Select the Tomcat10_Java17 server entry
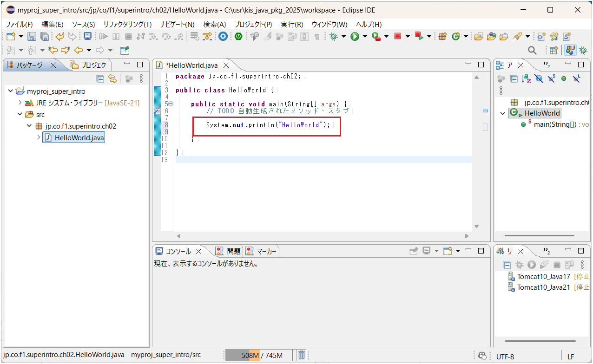This screenshot has width=593, height=364. 543,277
